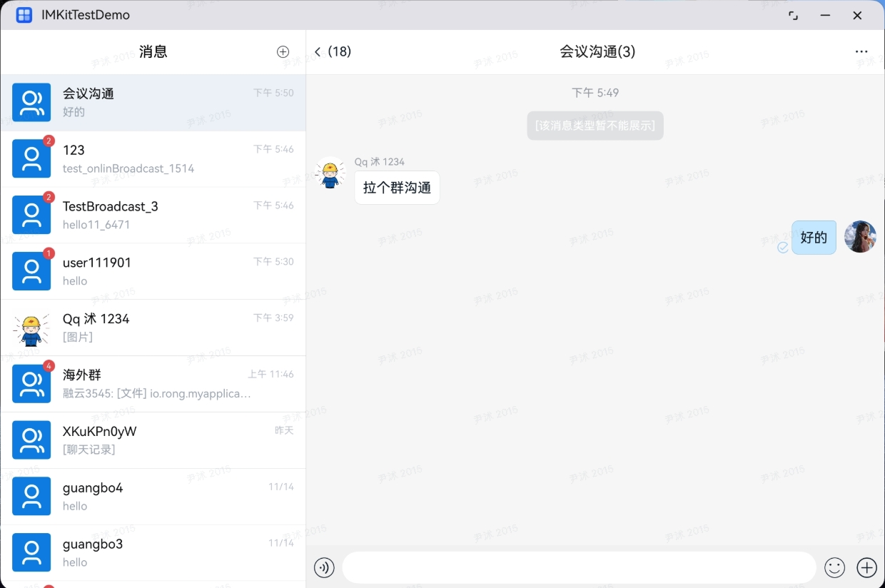Image resolution: width=885 pixels, height=588 pixels.
Task: Select the TestBroadcast_3 conversation
Action: [x=153, y=215]
